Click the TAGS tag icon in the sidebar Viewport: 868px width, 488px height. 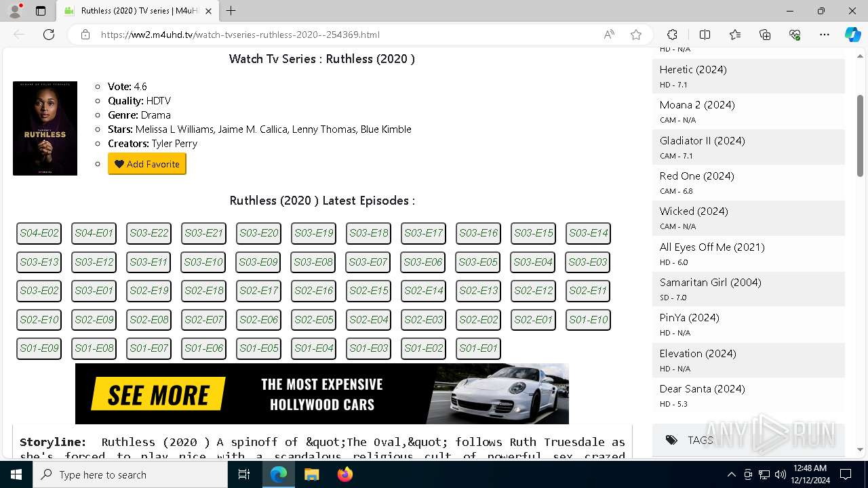pos(671,440)
